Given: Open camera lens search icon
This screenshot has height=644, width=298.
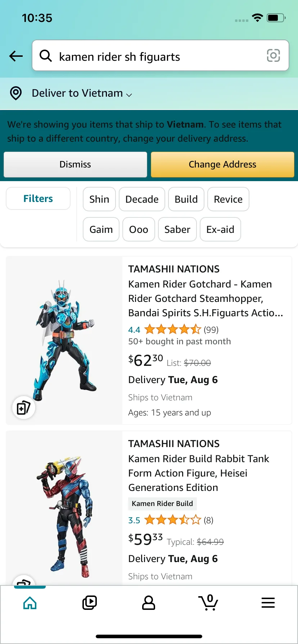Looking at the screenshot, I should (x=273, y=56).
